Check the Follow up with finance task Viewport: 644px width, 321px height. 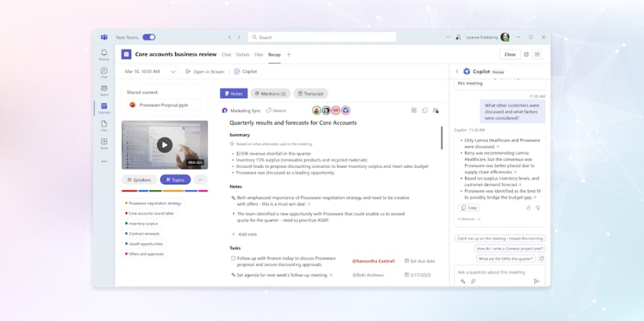pos(233,258)
